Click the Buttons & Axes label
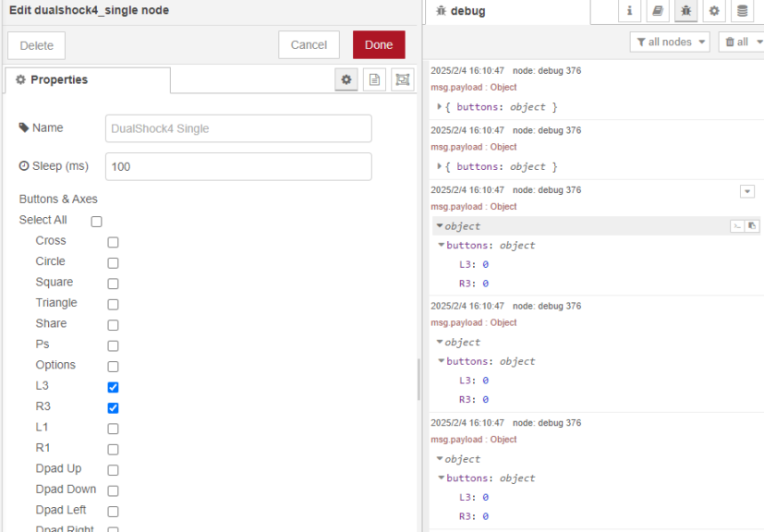This screenshot has width=764, height=532. 58,199
